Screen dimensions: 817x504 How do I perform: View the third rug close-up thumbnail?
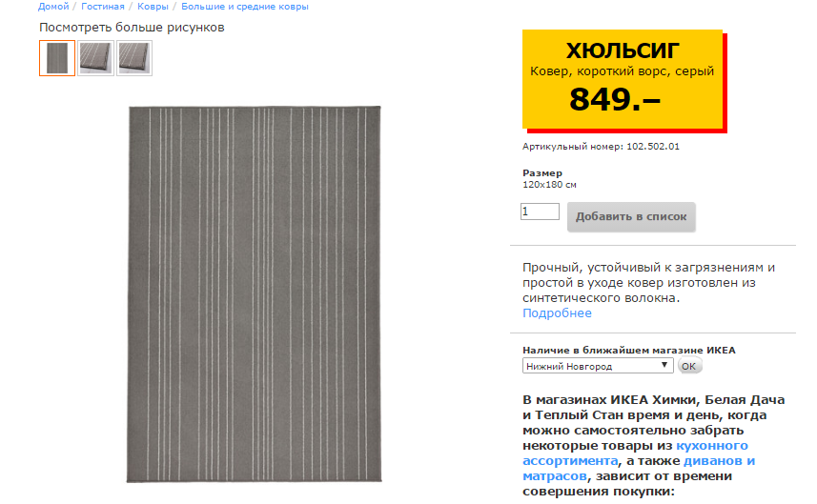[134, 58]
